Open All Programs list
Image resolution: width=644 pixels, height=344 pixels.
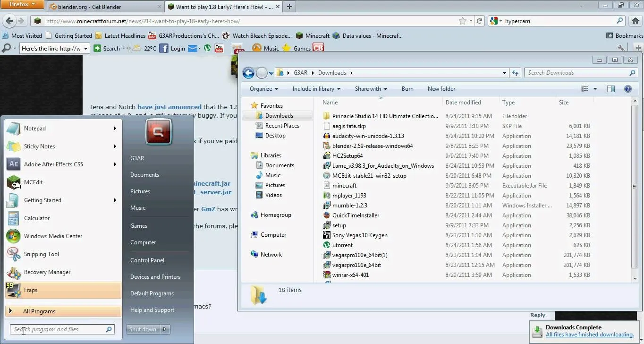coord(63,311)
